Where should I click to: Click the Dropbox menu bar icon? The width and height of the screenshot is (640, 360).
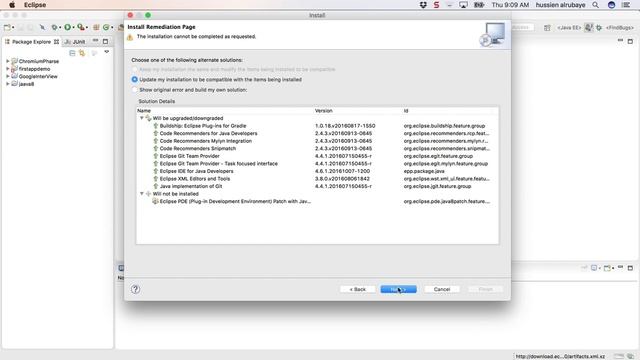click(423, 5)
